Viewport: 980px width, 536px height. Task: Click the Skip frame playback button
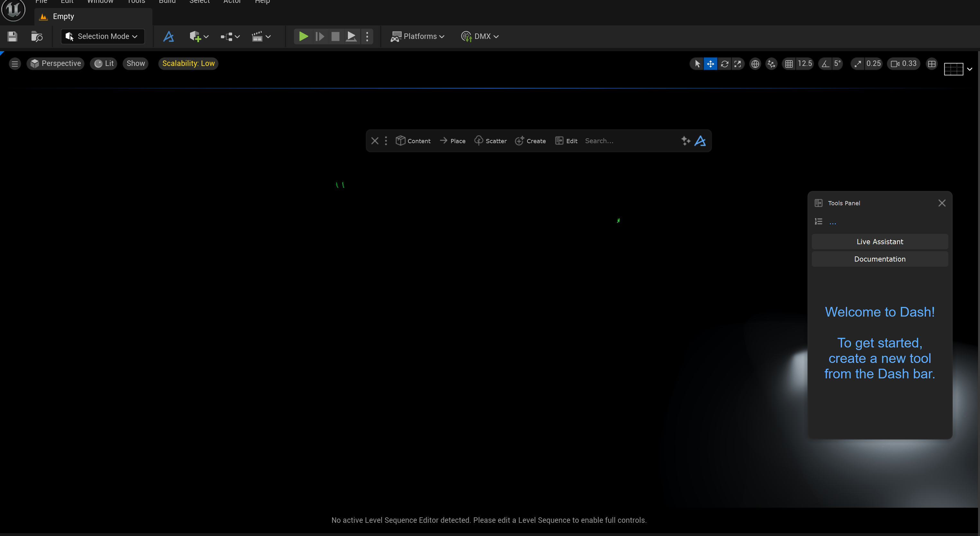click(320, 37)
